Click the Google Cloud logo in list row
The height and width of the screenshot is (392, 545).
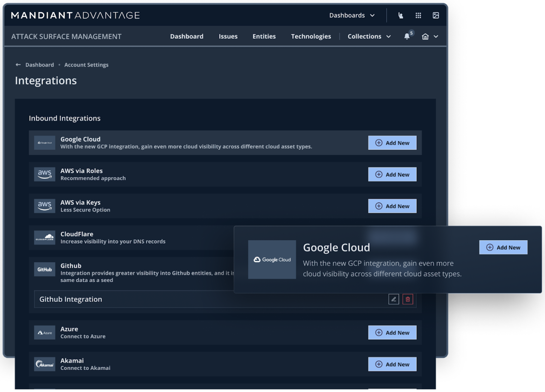(x=45, y=143)
